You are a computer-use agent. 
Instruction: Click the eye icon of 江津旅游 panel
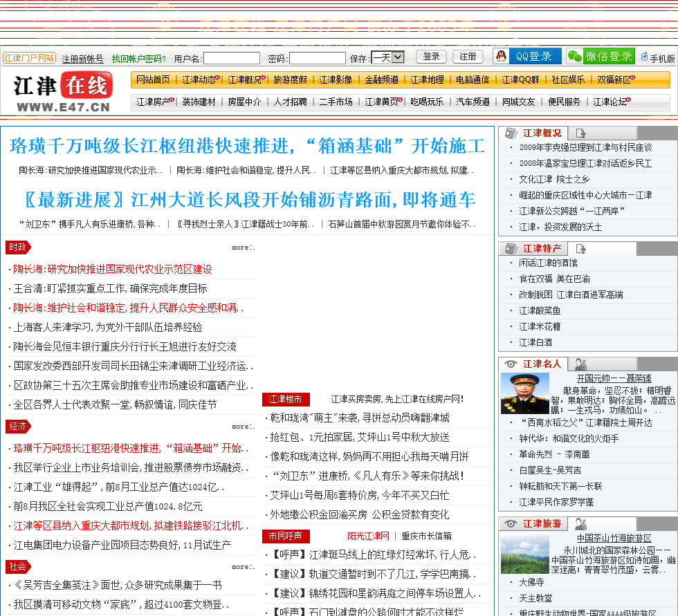tap(511, 524)
